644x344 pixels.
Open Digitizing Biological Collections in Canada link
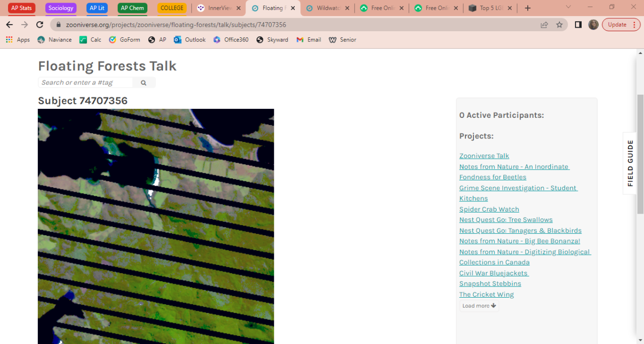click(525, 257)
